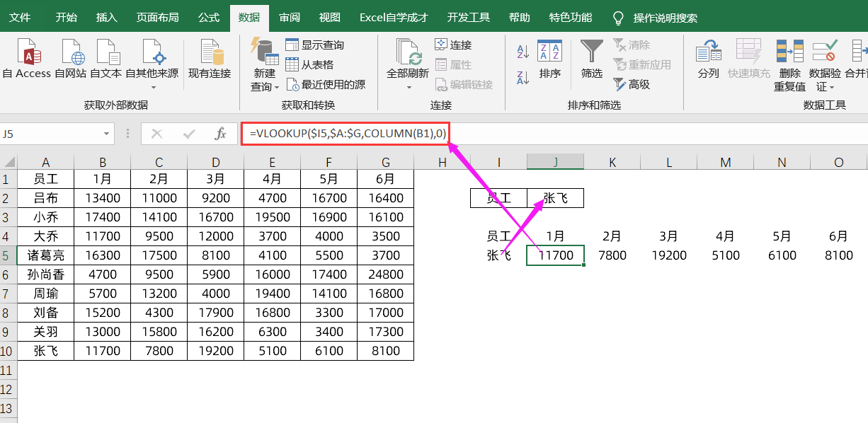Switch to the 公式 formulas tab

(209, 17)
